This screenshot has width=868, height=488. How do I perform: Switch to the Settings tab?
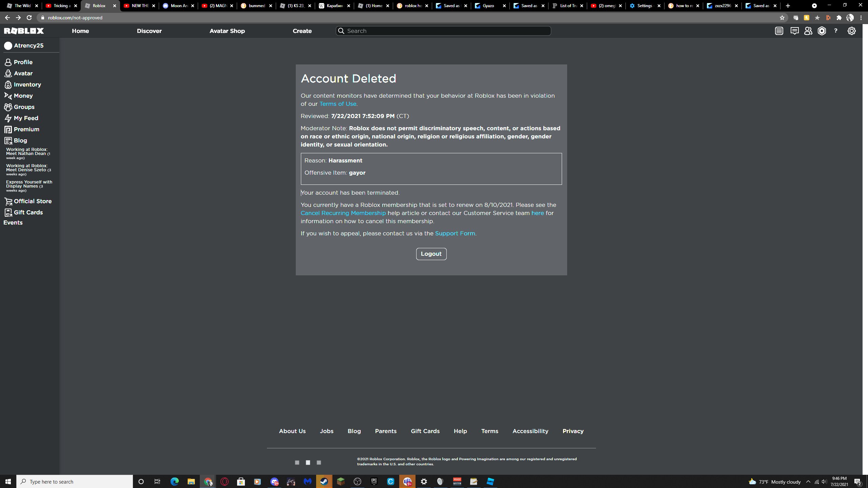[x=645, y=6]
